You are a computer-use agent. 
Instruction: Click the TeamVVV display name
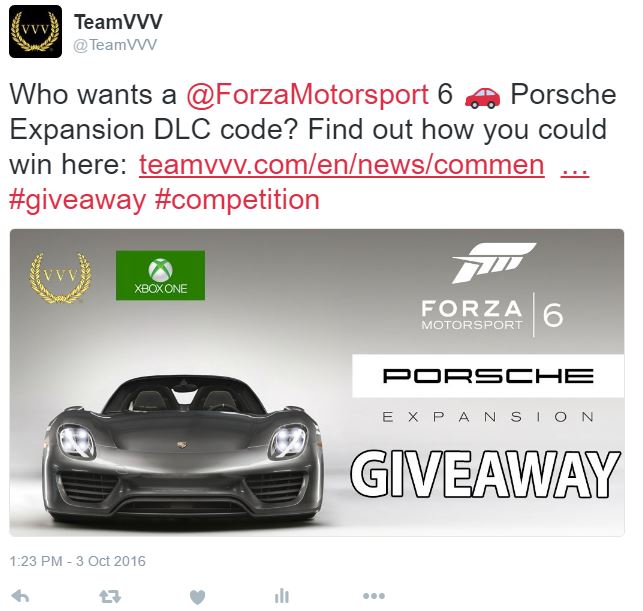point(119,22)
